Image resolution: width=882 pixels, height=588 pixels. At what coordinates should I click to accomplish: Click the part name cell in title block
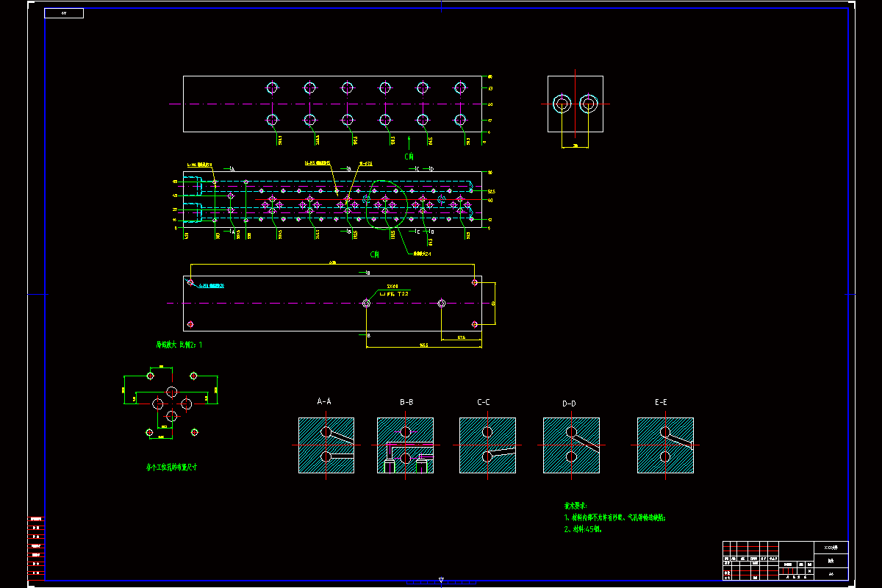click(x=831, y=561)
